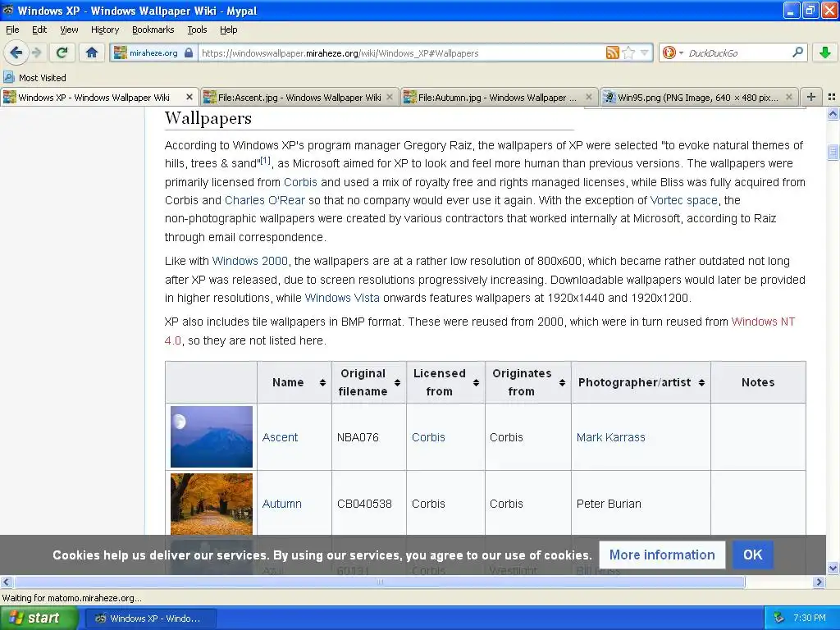Click the search magnifier icon
This screenshot has height=630, width=840.
pos(797,52)
